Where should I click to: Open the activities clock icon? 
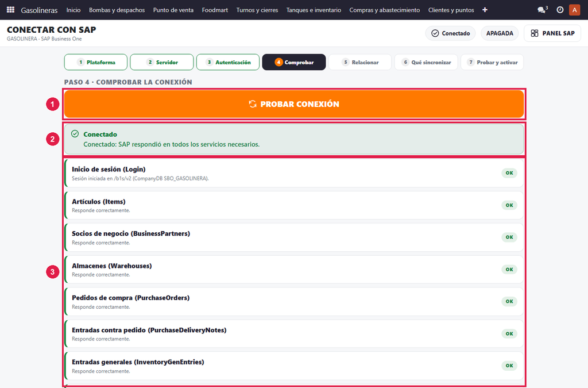point(560,10)
